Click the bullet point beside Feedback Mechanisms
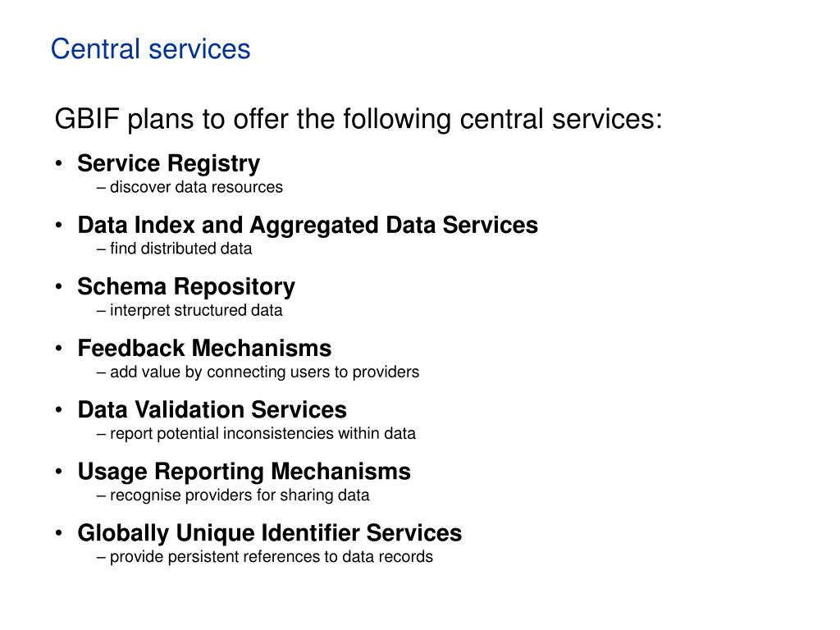The height and width of the screenshot is (630, 840). click(x=59, y=348)
